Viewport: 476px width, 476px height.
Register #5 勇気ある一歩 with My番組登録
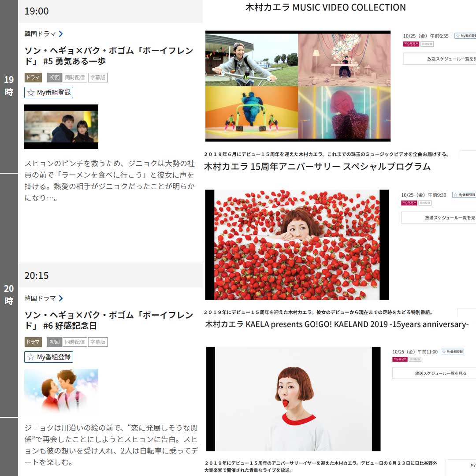(x=48, y=93)
